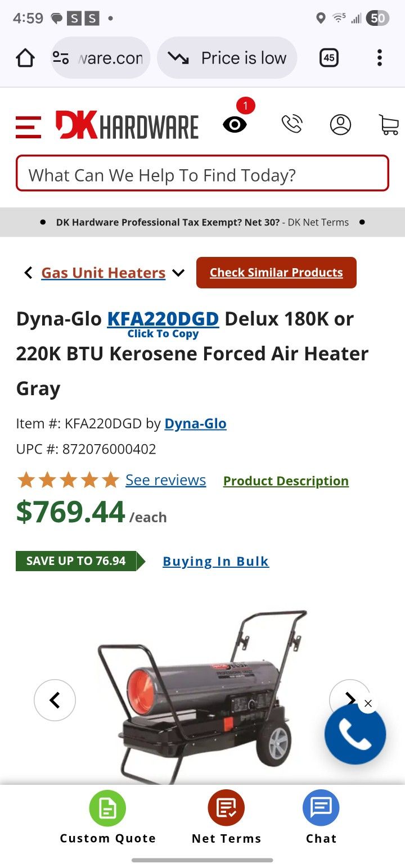
Task: Open recently viewed eye icon
Action: click(x=235, y=124)
